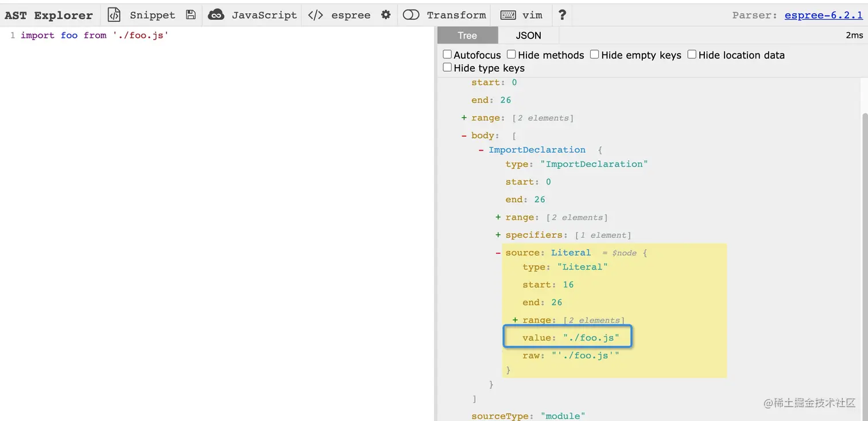Open the espree parser menu

click(351, 15)
